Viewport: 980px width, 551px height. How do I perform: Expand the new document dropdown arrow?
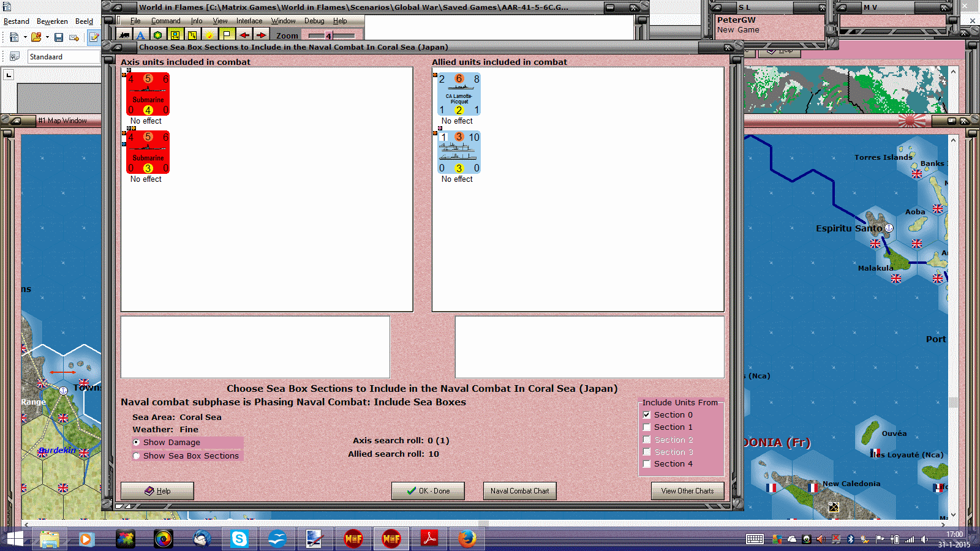[25, 37]
